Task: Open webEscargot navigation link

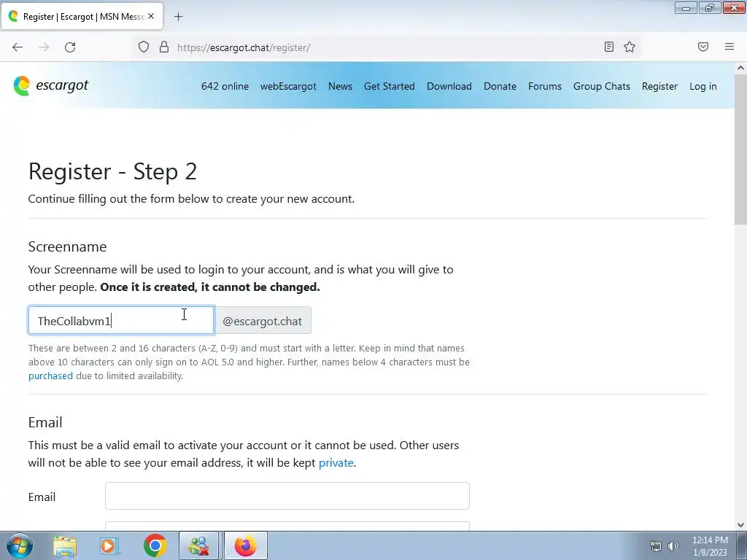Action: [288, 86]
